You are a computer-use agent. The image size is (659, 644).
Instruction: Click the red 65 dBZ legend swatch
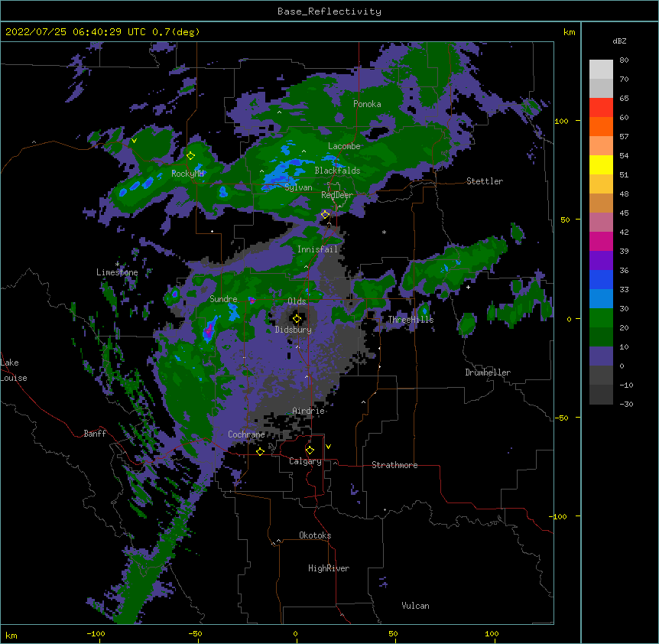(x=601, y=107)
